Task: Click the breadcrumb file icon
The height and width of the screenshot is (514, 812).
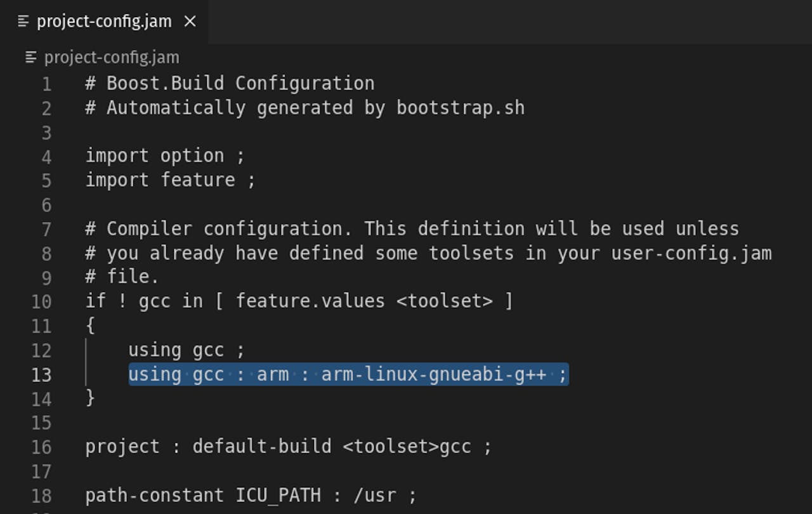Action: 31,58
